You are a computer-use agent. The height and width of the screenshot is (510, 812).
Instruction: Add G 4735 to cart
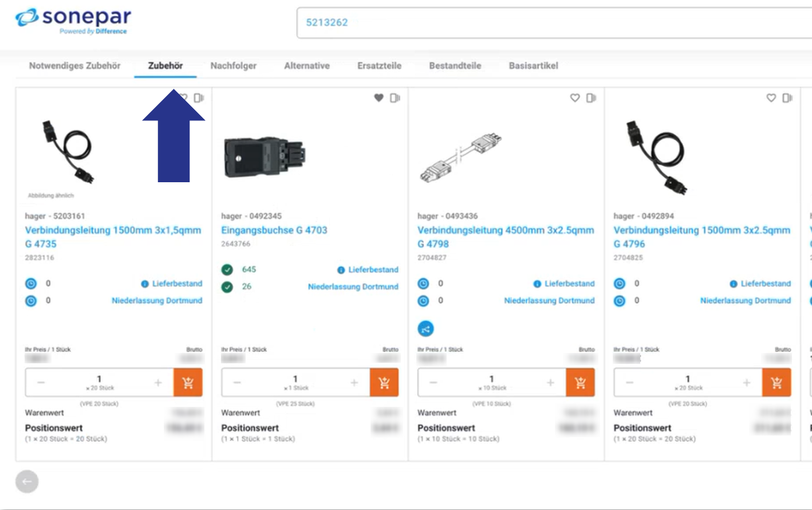point(188,383)
